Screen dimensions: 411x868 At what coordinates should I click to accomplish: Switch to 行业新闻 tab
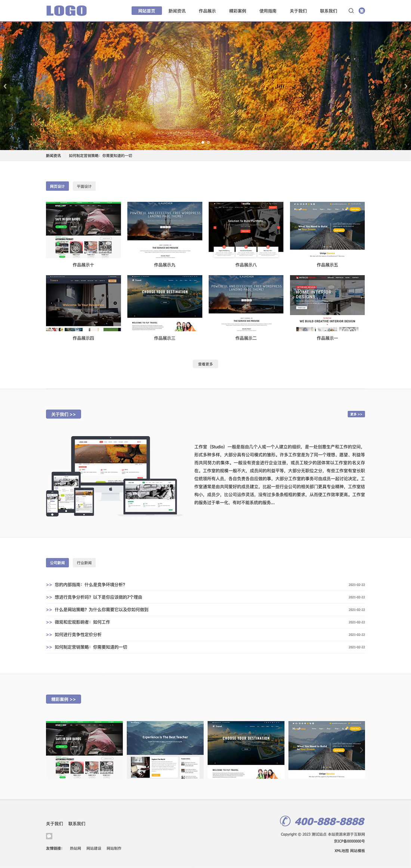tap(84, 563)
